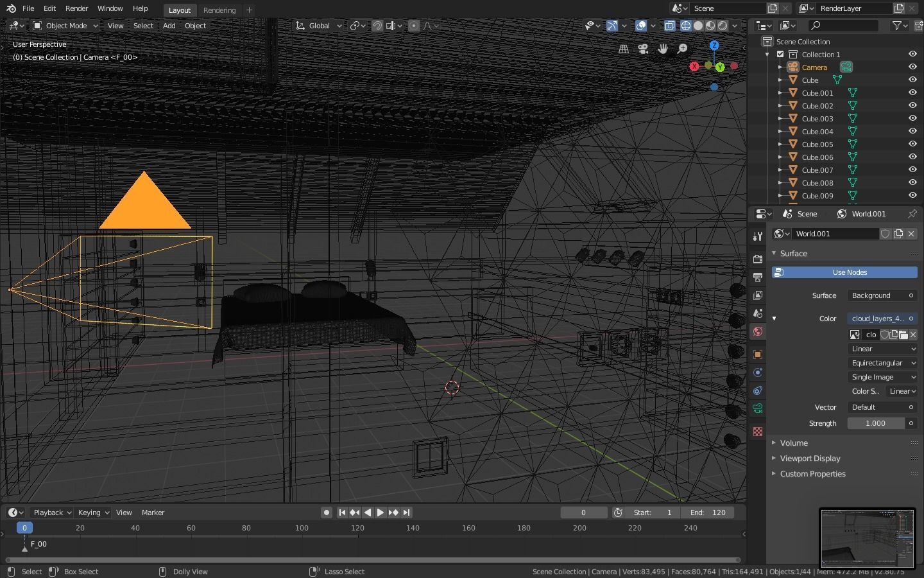Open the Scene properties tab
Screen dimensions: 924x578
pos(758,313)
